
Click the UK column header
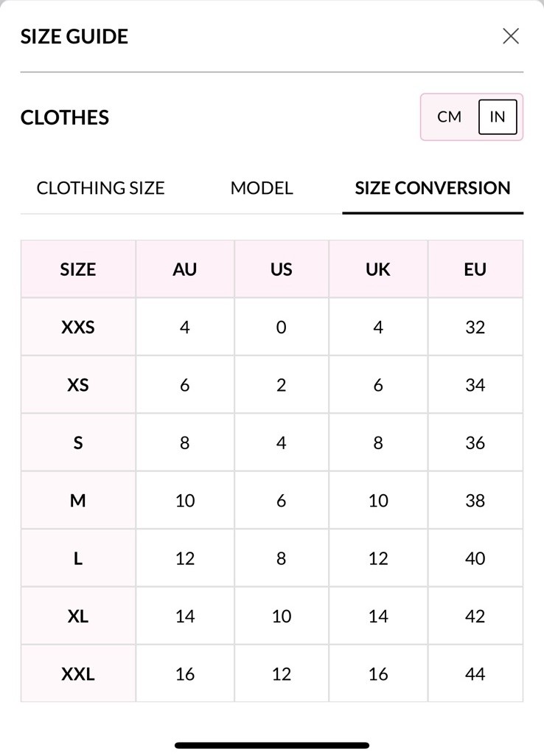coord(378,269)
